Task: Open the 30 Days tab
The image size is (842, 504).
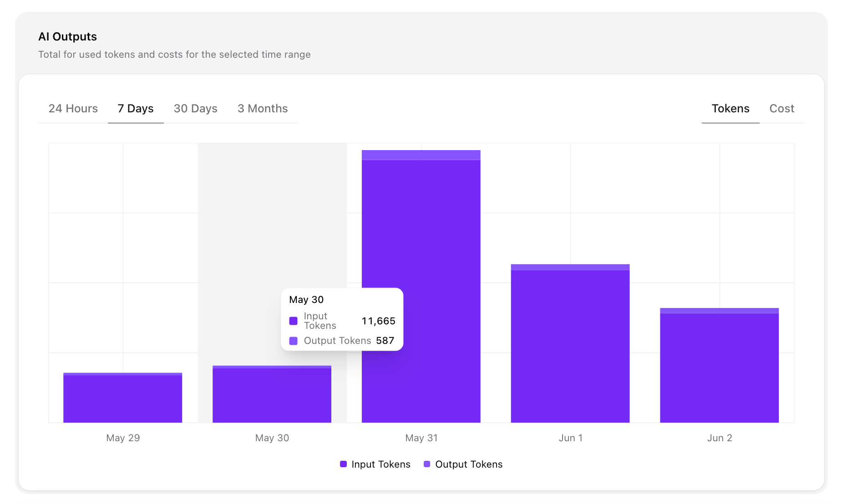Action: pyautogui.click(x=195, y=109)
